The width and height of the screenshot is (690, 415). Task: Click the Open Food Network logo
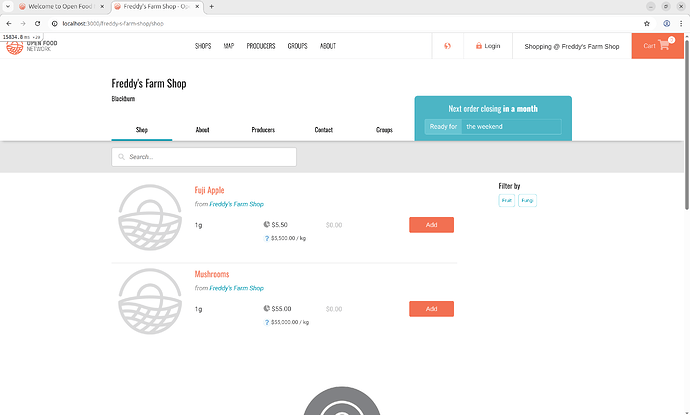(x=31, y=46)
